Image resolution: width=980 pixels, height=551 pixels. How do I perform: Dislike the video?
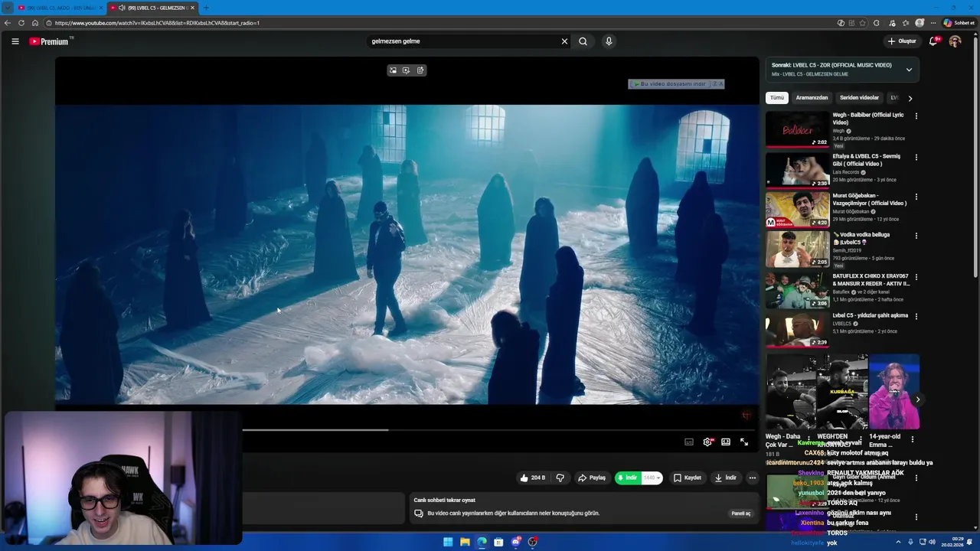[560, 478]
